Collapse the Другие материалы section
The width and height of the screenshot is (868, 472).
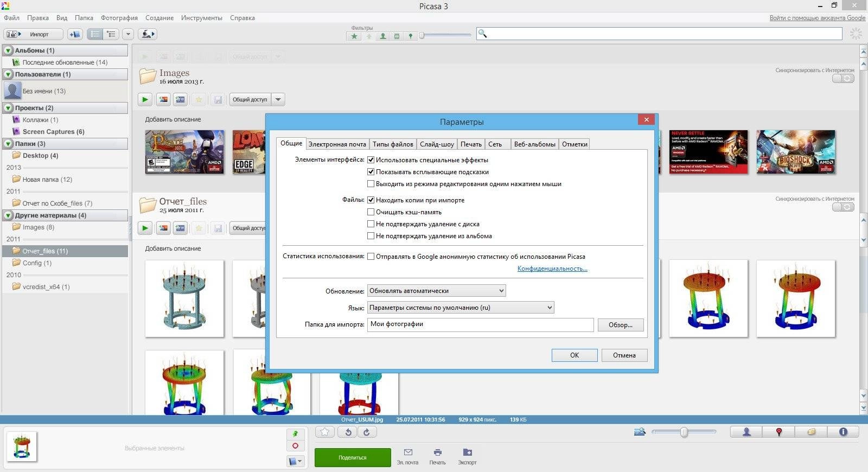click(8, 215)
